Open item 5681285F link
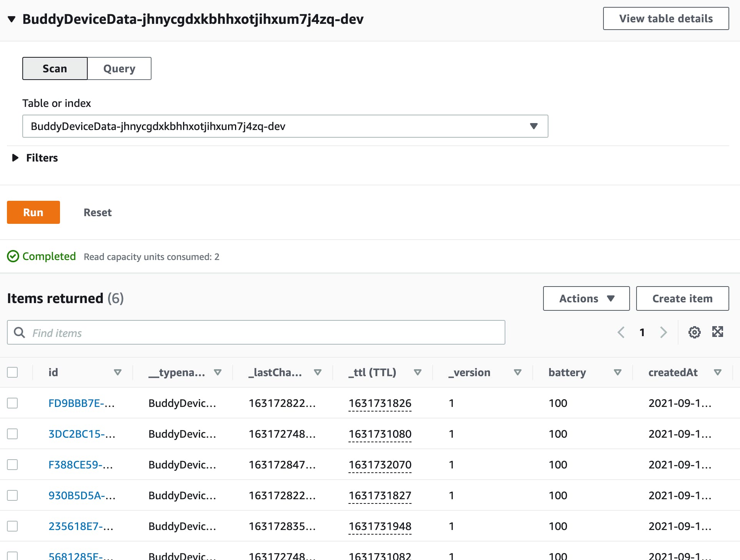The image size is (740, 560). point(81,556)
